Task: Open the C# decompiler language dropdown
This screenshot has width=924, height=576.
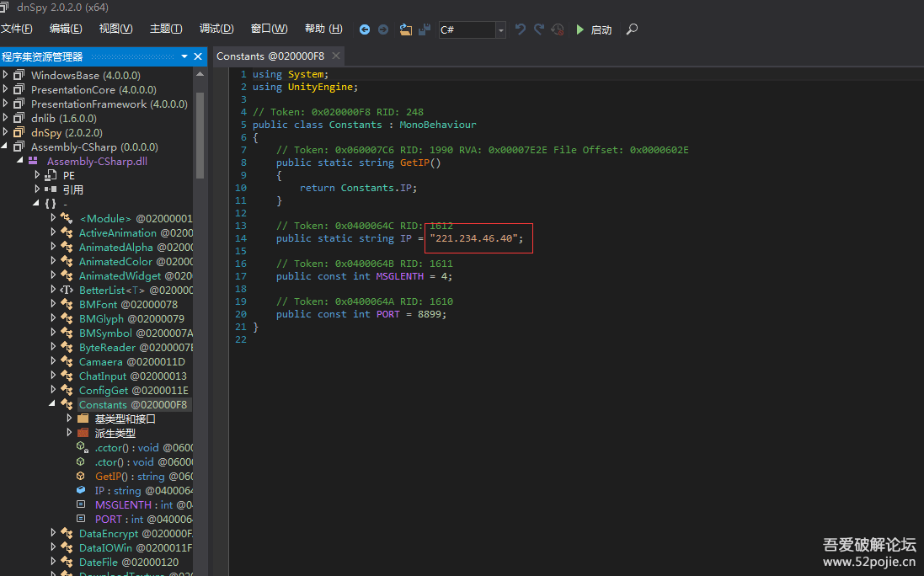Action: [x=500, y=29]
